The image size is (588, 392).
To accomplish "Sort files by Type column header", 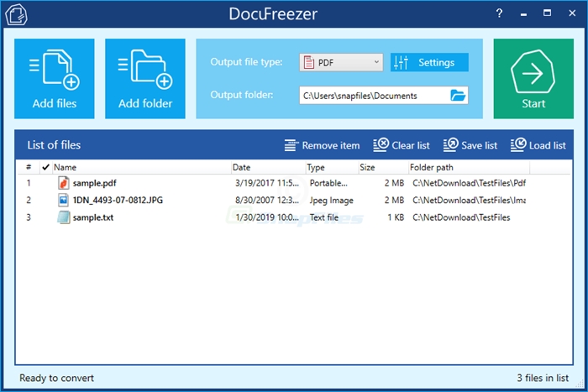I will coord(332,167).
